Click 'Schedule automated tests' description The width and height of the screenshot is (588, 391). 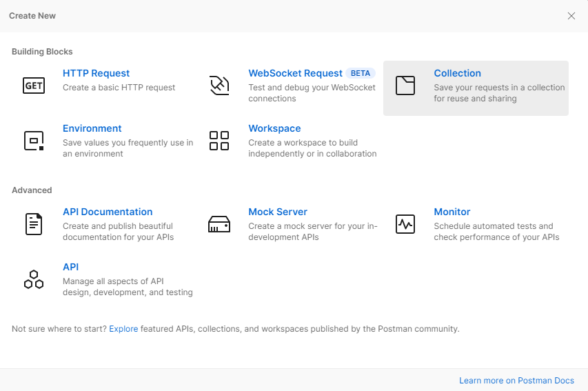(x=496, y=232)
